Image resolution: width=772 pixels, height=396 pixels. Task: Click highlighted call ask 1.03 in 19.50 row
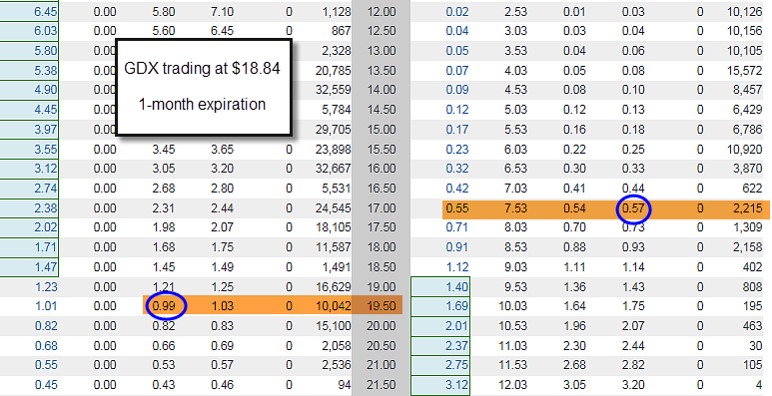pyautogui.click(x=222, y=306)
